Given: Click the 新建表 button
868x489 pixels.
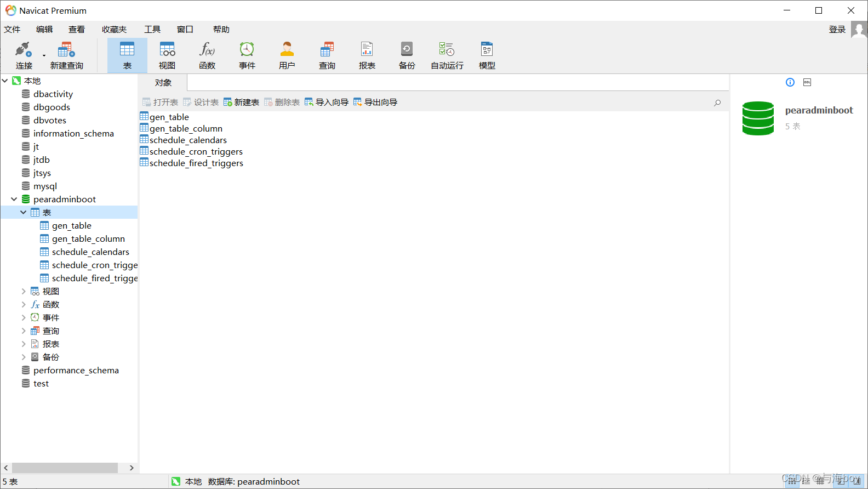Looking at the screenshot, I should (x=241, y=103).
